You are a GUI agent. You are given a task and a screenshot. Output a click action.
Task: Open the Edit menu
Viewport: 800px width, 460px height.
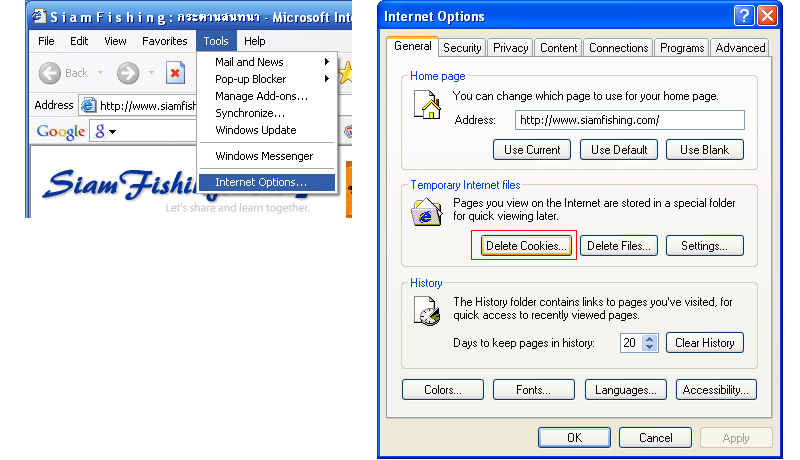[79, 41]
